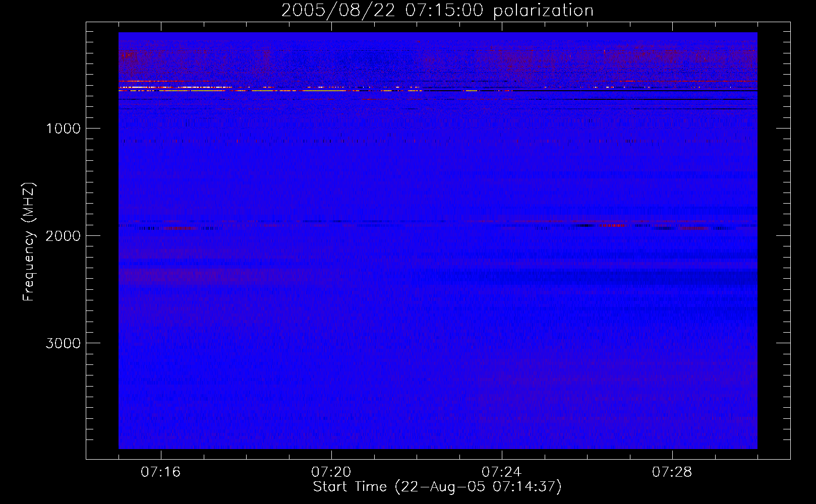
Task: Click the "Start Time (22-Aug-05 07:14:37)" label
Action: pos(437,487)
